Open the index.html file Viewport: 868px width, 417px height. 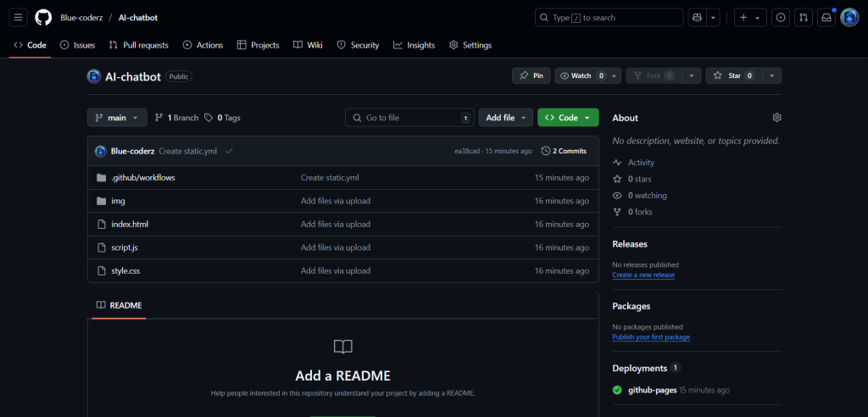(x=130, y=225)
